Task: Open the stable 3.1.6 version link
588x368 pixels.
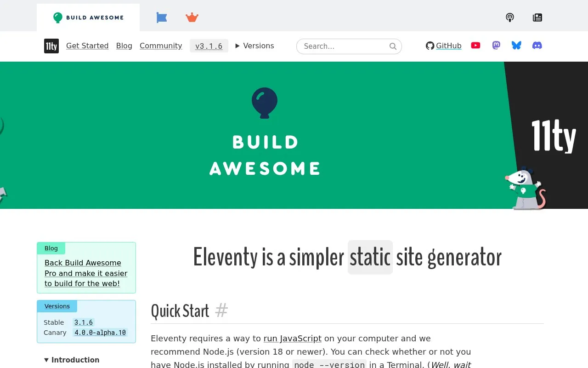Action: [x=84, y=322]
